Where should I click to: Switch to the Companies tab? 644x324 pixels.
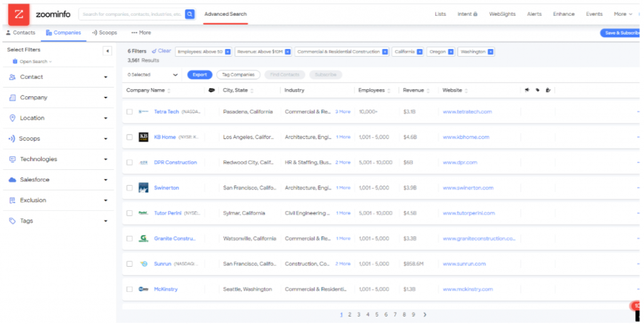[x=64, y=33]
